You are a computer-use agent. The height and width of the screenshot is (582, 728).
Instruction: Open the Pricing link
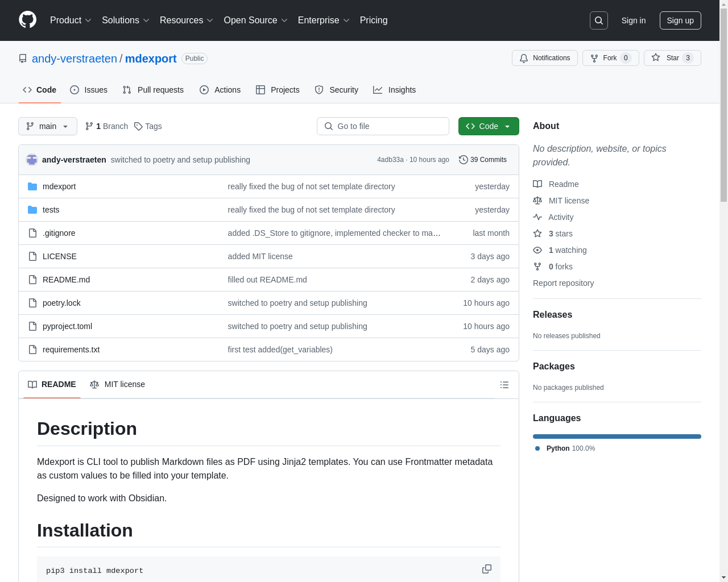pyautogui.click(x=374, y=20)
